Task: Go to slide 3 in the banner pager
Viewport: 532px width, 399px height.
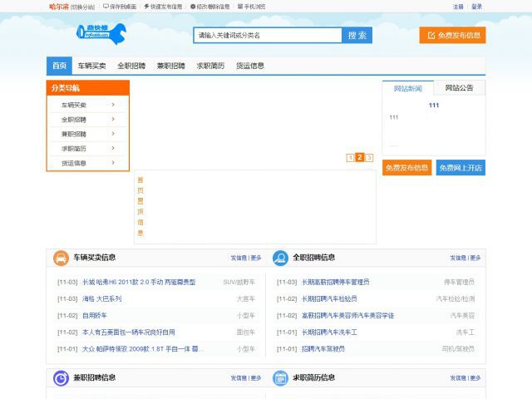Action: coord(369,157)
